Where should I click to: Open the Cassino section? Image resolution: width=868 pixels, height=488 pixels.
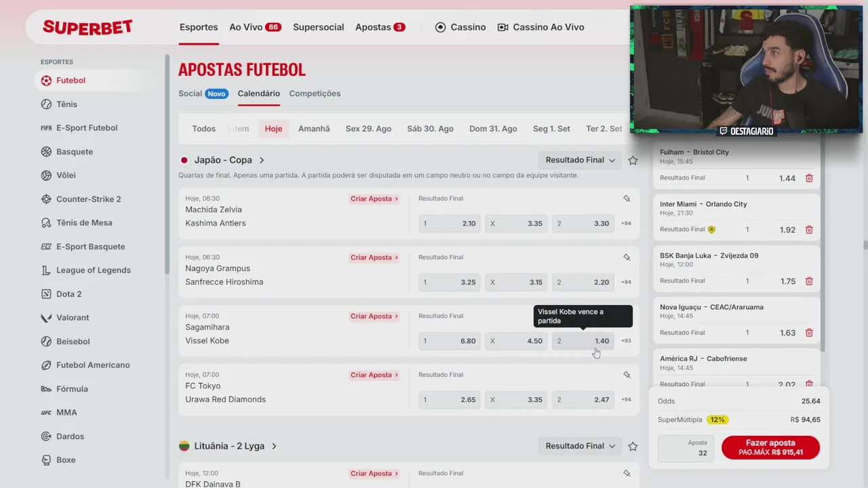460,27
